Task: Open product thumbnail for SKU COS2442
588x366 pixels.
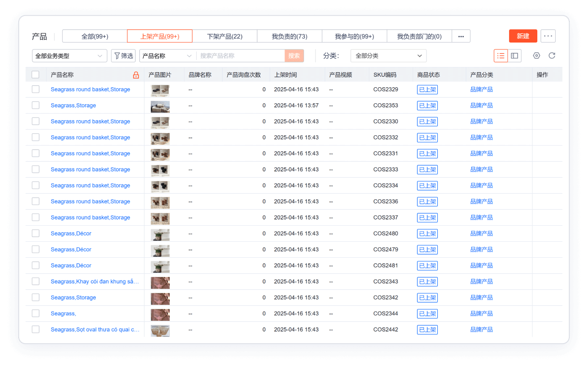Action: click(x=160, y=330)
